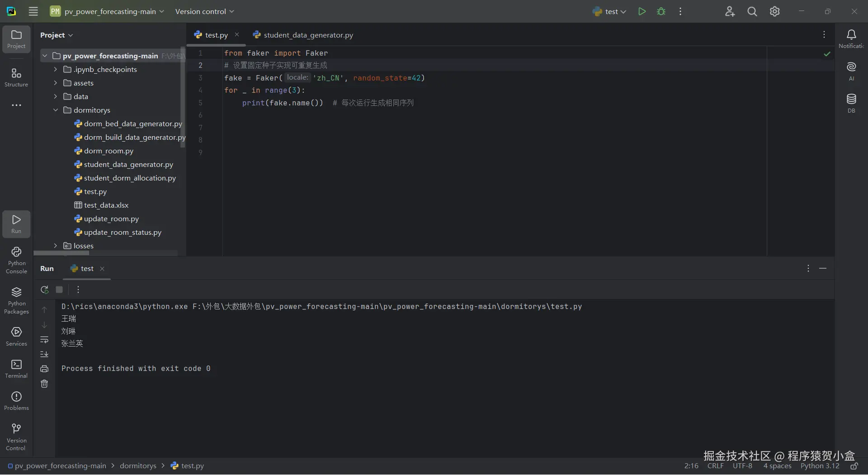868x475 pixels.
Task: Run the test configuration with the green play icon
Action: click(x=642, y=11)
